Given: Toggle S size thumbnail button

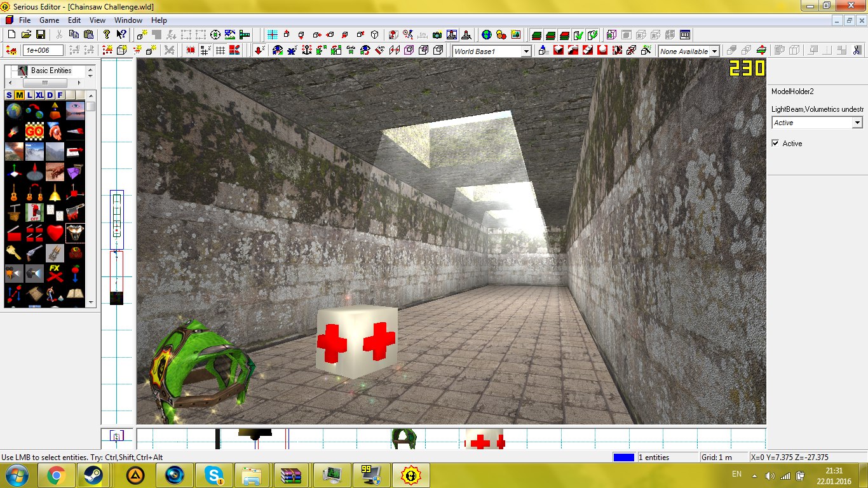Looking at the screenshot, I should click(x=10, y=95).
